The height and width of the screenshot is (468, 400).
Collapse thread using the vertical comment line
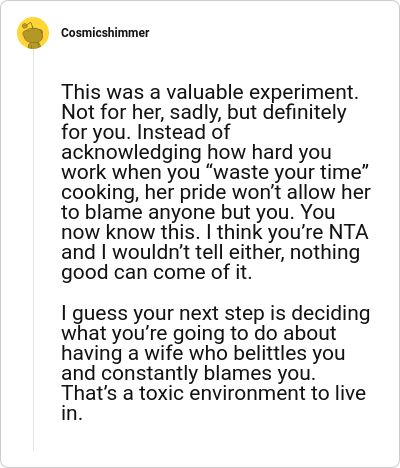33,250
